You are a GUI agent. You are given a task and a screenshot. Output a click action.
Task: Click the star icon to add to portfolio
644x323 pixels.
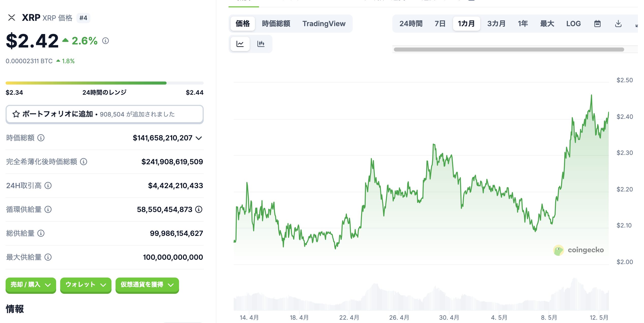click(16, 114)
